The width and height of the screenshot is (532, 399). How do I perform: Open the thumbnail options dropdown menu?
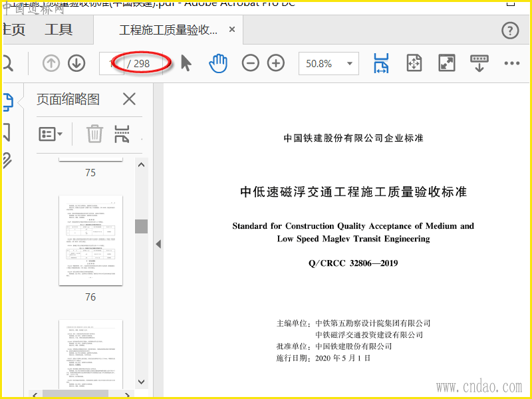(51, 134)
